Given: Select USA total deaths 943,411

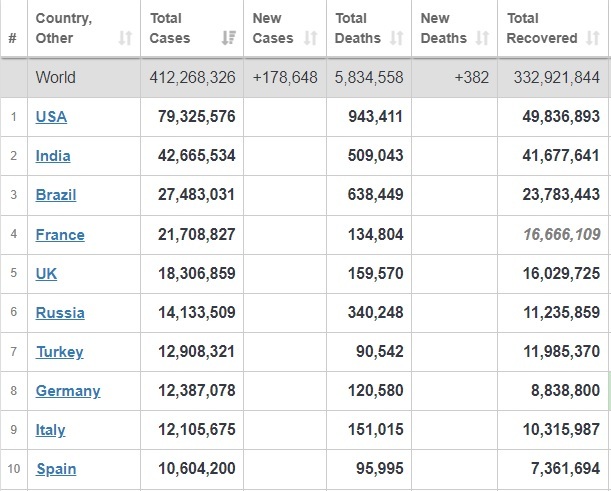Looking at the screenshot, I should click(x=376, y=117).
